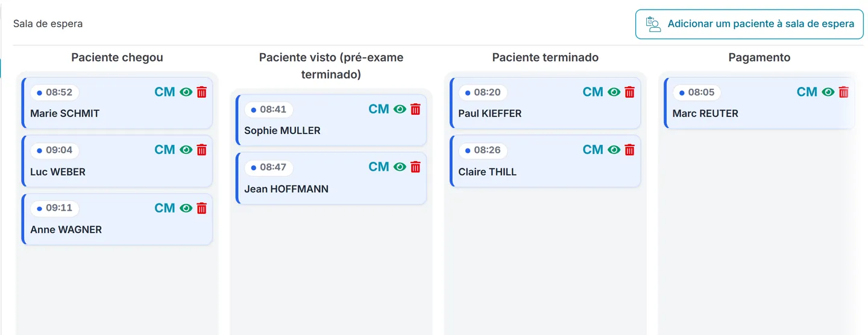The width and height of the screenshot is (868, 335).
Task: Delete Paul KIEFFER from the waiting room
Action: point(629,92)
